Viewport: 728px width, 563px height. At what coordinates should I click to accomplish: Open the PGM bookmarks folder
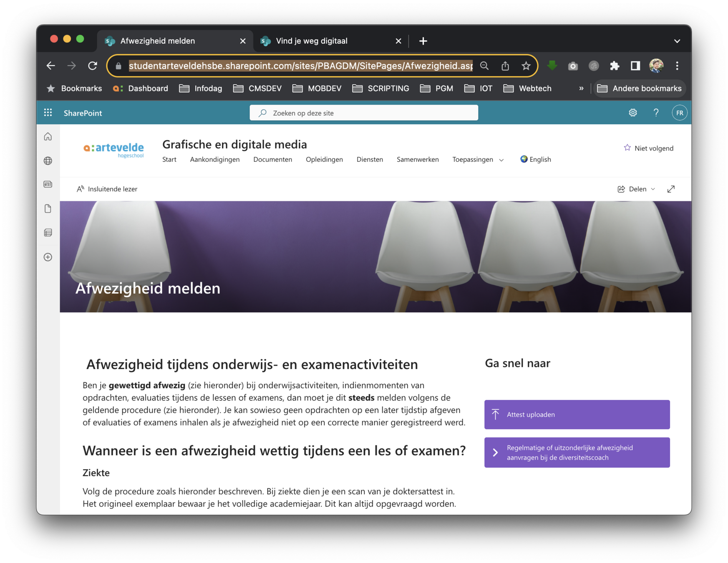click(x=436, y=88)
